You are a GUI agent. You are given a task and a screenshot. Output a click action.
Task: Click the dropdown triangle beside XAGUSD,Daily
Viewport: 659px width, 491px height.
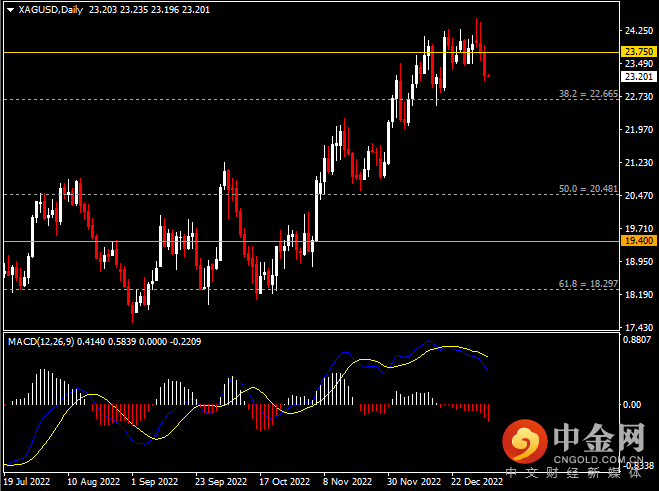click(x=9, y=10)
